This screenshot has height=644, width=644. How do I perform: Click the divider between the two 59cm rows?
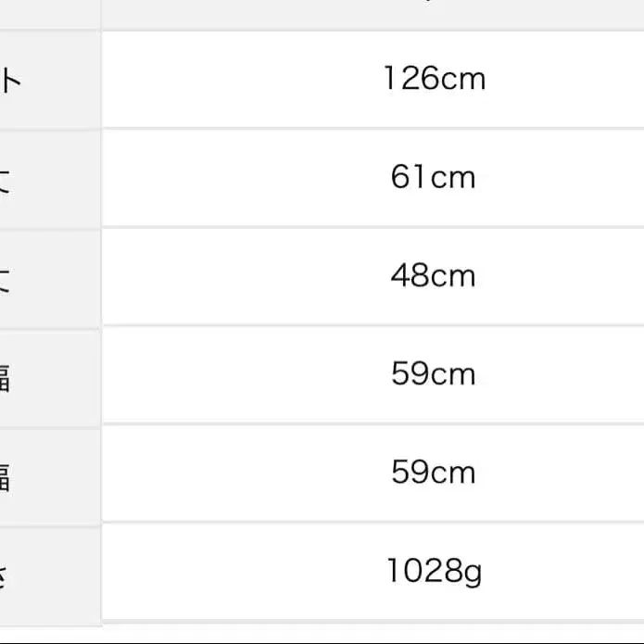(x=371, y=424)
